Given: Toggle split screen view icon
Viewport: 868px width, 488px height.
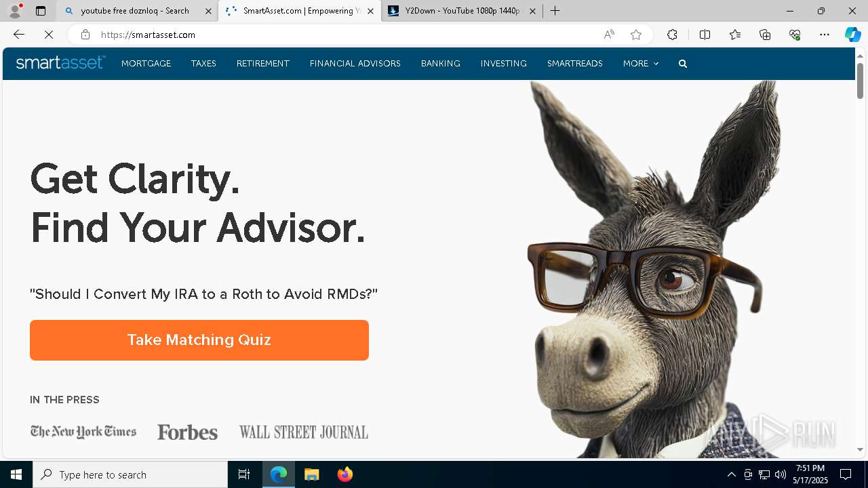Looking at the screenshot, I should pyautogui.click(x=705, y=35).
